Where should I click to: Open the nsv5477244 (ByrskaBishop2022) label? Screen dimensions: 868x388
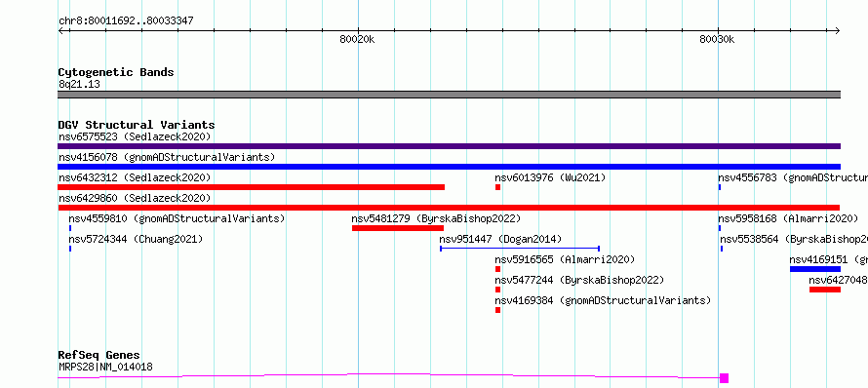point(579,280)
